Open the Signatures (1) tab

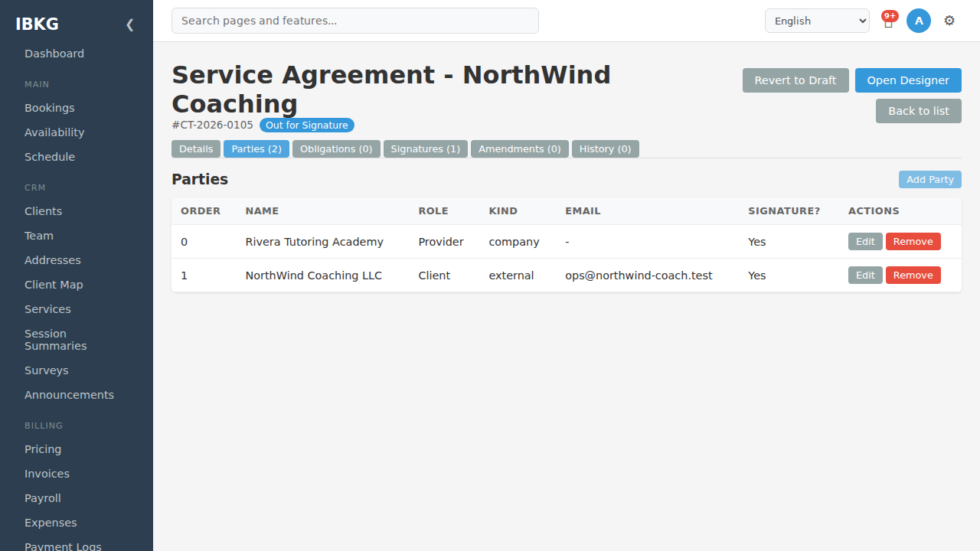click(426, 149)
